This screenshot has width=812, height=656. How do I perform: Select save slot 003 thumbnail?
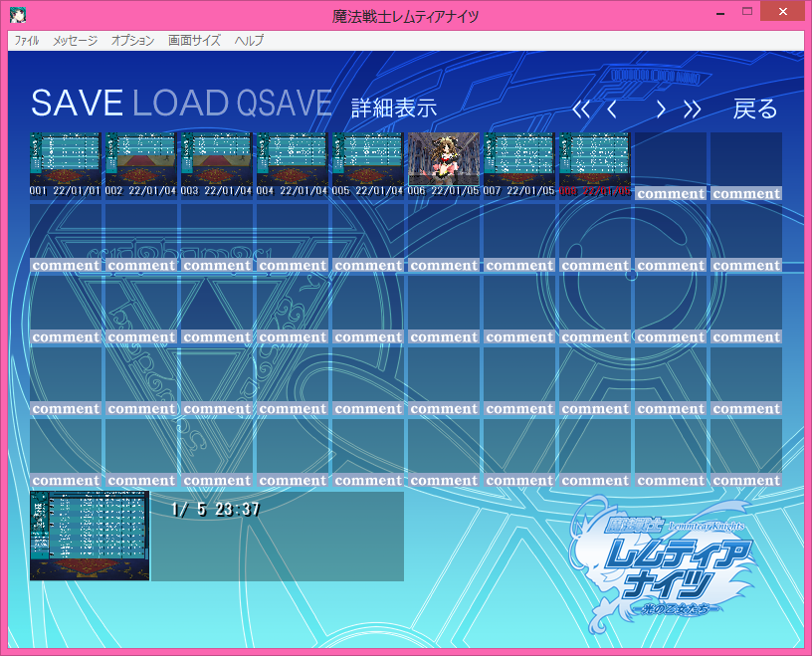click(217, 159)
